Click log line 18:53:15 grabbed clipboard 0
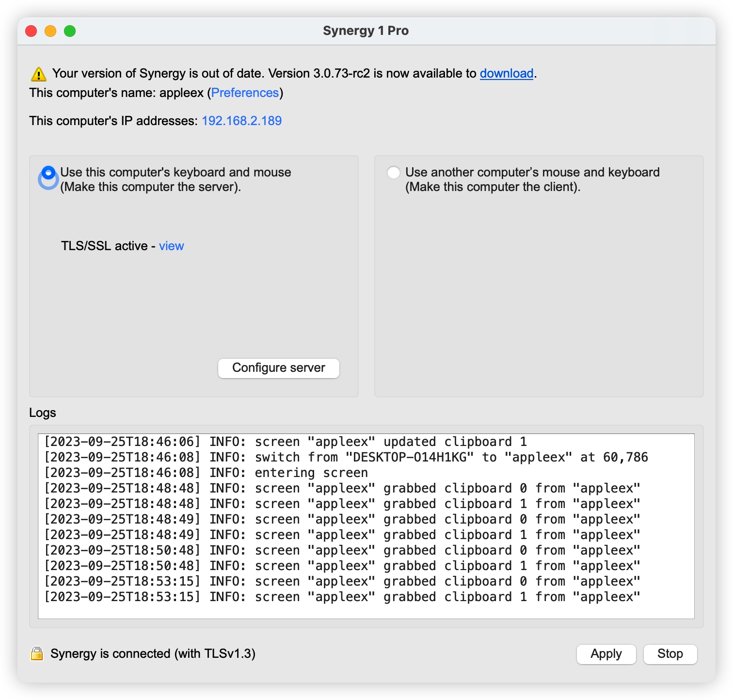The height and width of the screenshot is (700, 733). (342, 581)
